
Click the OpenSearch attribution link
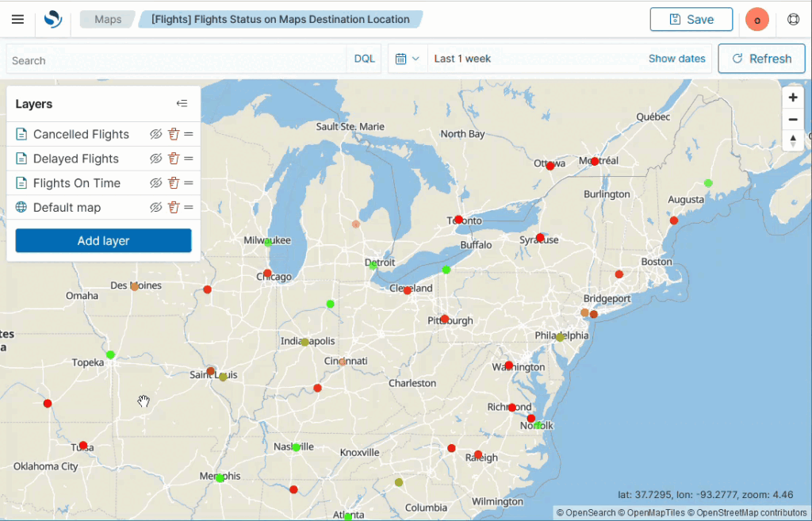[586, 513]
